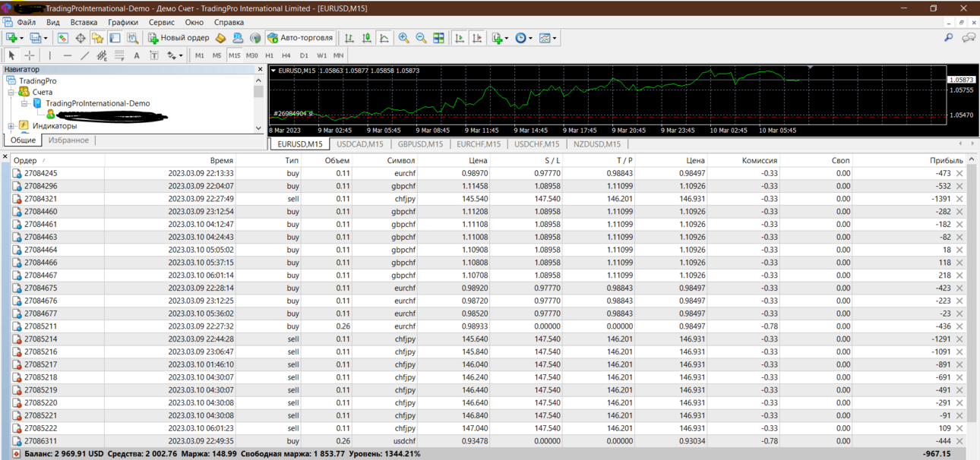
Task: Switch to the Избранное navigator tab
Action: [x=68, y=140]
